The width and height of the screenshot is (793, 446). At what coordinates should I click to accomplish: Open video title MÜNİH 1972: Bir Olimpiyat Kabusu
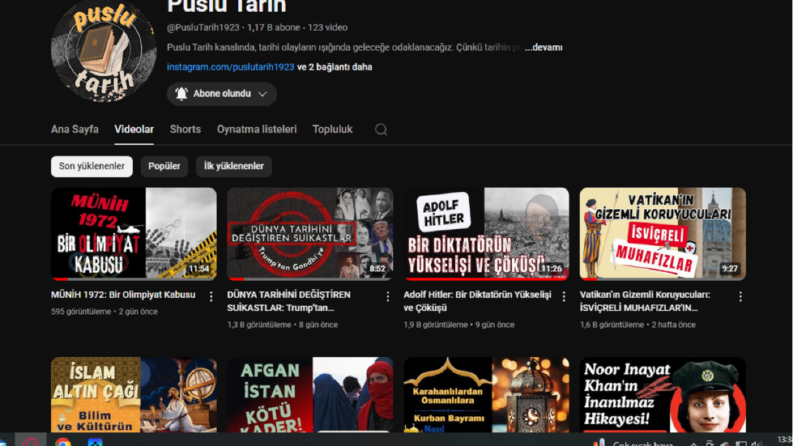123,295
